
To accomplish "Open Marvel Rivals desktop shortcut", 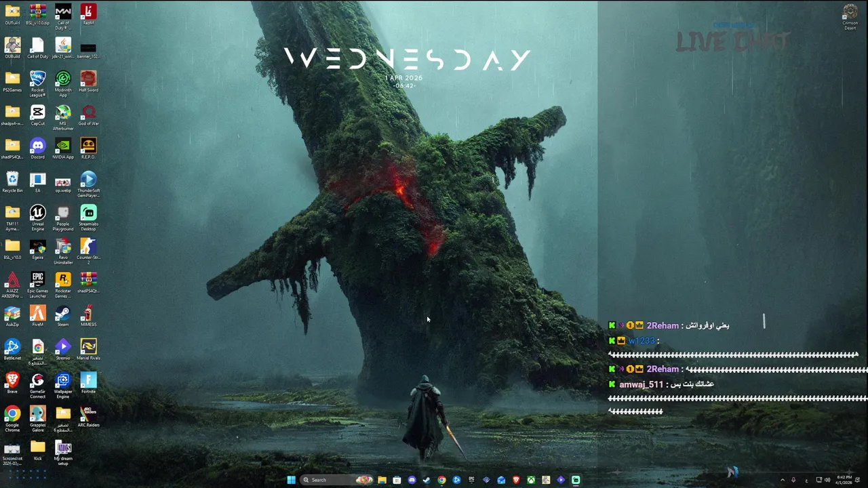I will pos(88,350).
